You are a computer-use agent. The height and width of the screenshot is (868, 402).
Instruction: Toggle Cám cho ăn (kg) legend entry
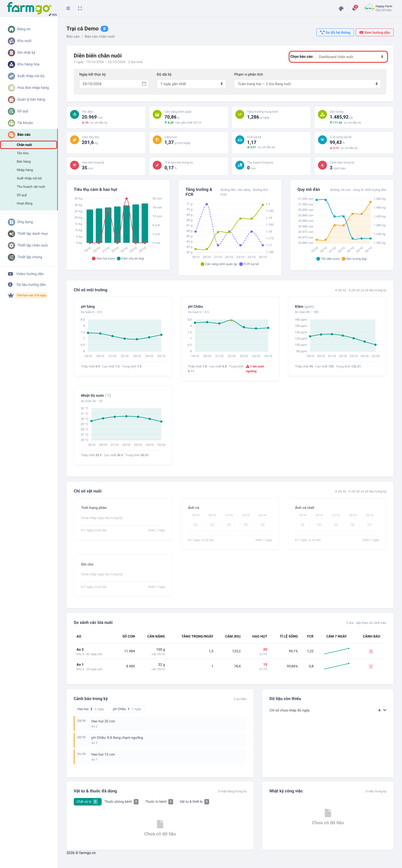click(131, 259)
